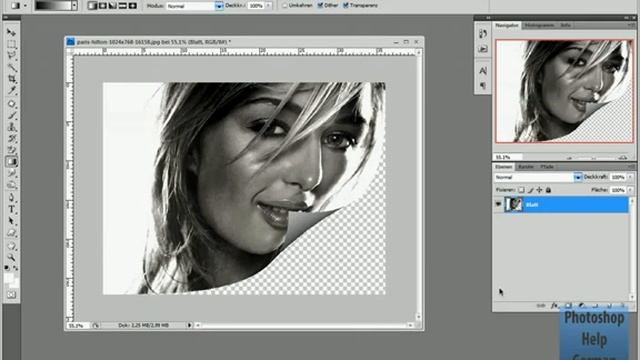The width and height of the screenshot is (640, 360).
Task: Add layer style with fx button
Action: click(x=554, y=305)
